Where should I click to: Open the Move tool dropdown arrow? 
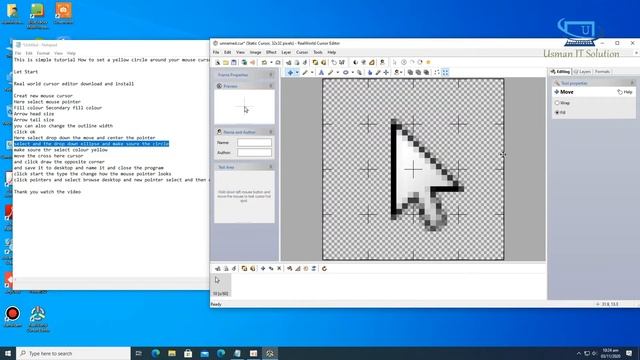(297, 73)
